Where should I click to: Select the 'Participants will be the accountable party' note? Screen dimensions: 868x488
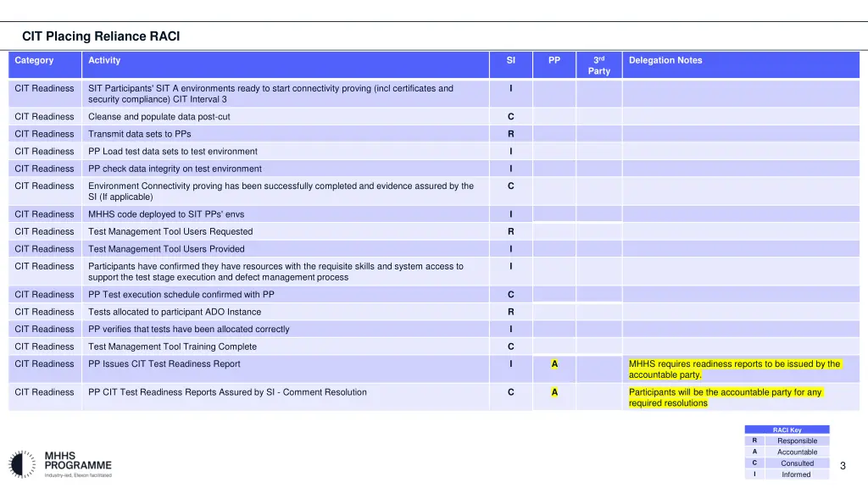(x=725, y=397)
